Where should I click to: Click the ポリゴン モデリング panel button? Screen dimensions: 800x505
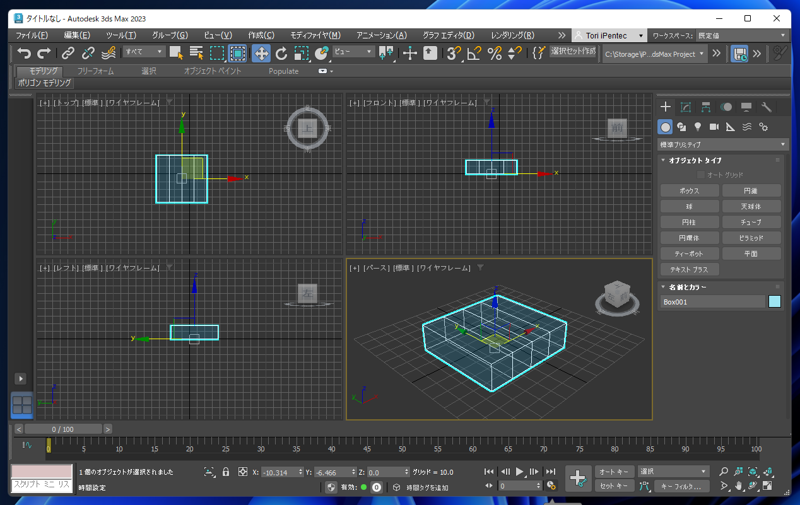coord(44,83)
